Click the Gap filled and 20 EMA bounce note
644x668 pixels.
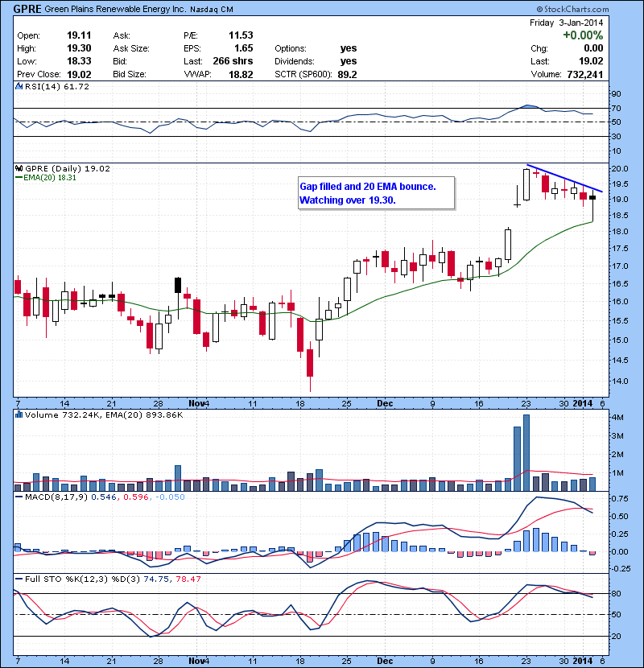click(x=367, y=187)
